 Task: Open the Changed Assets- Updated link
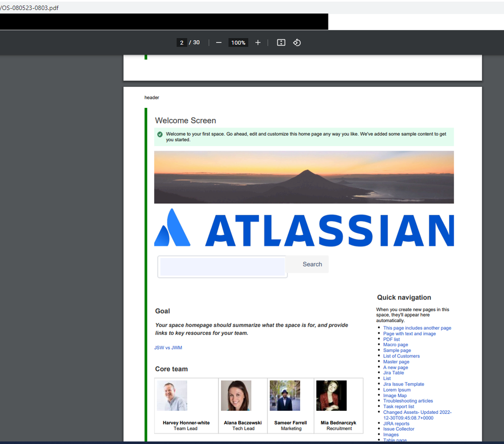[x=417, y=415]
